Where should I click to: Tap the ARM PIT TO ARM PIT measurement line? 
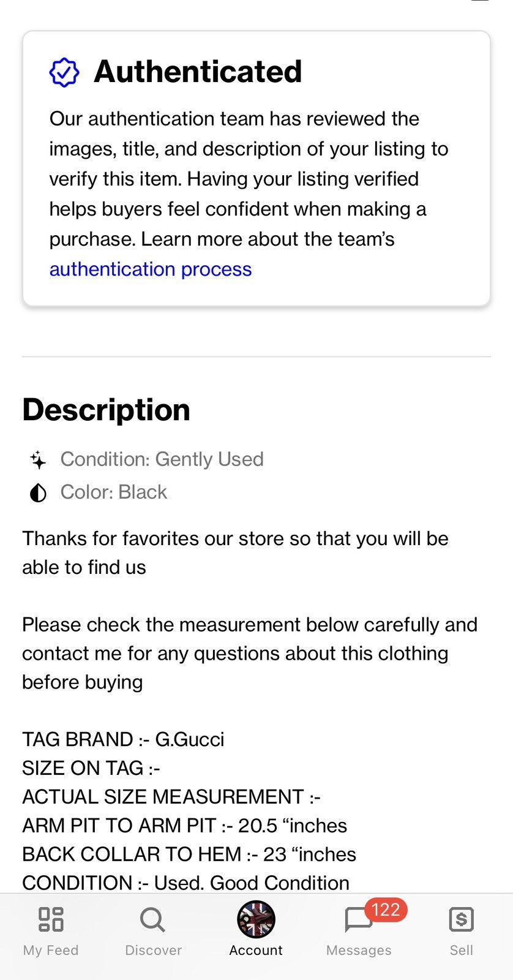click(x=185, y=826)
